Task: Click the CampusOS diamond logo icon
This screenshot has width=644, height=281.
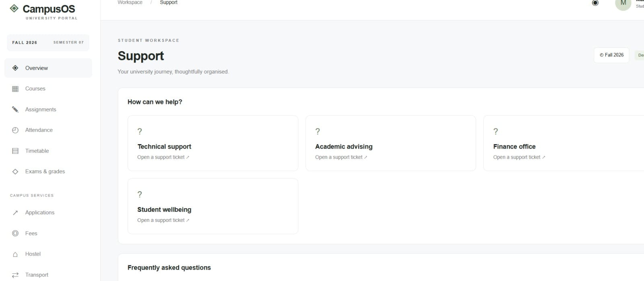Action: (14, 8)
